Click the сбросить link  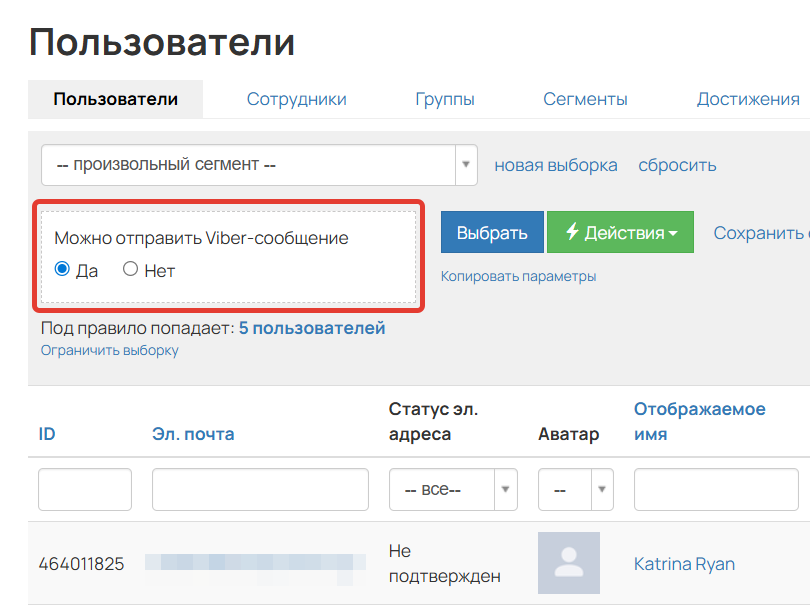(677, 165)
